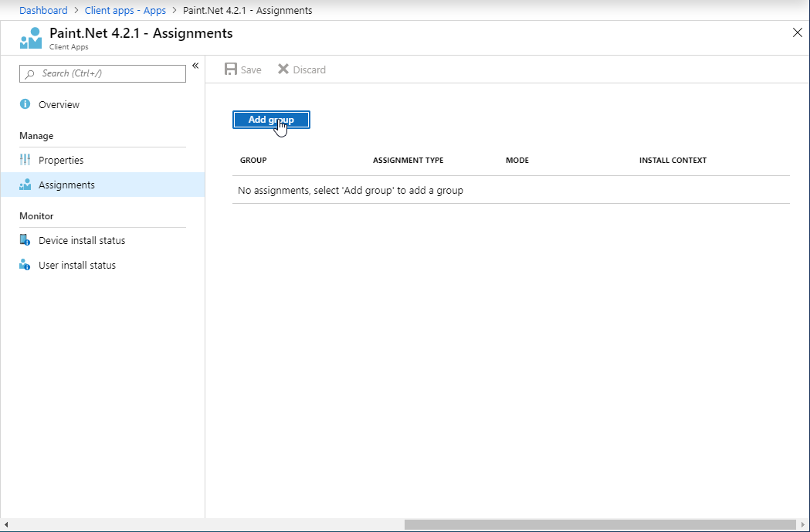Close the Assignments blade
Screen dimensions: 810x532
tap(798, 32)
